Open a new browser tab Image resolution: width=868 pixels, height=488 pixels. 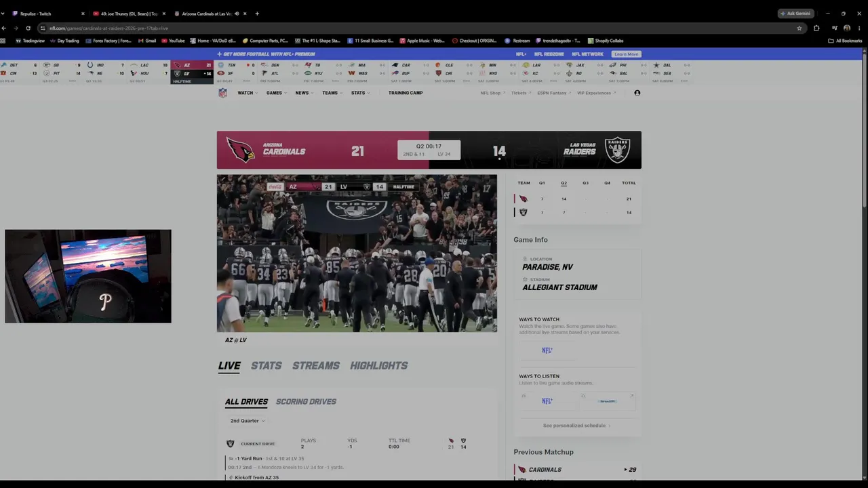pos(257,14)
